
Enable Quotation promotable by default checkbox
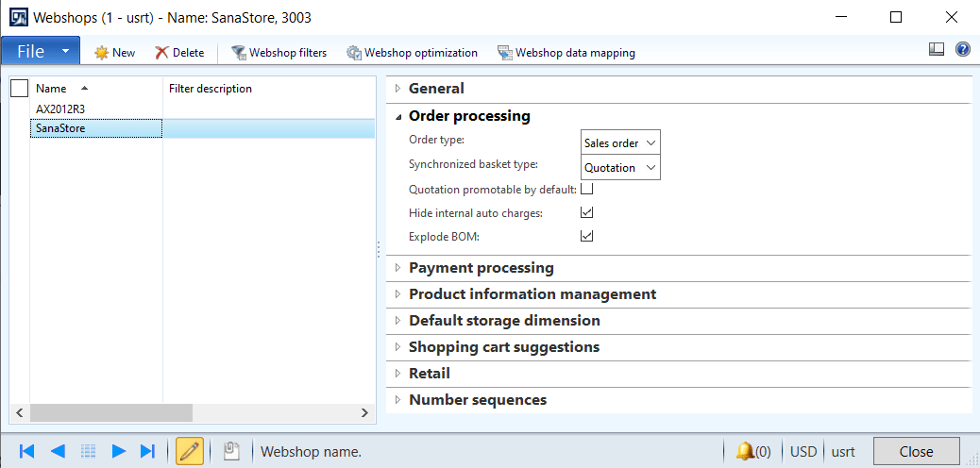[586, 189]
